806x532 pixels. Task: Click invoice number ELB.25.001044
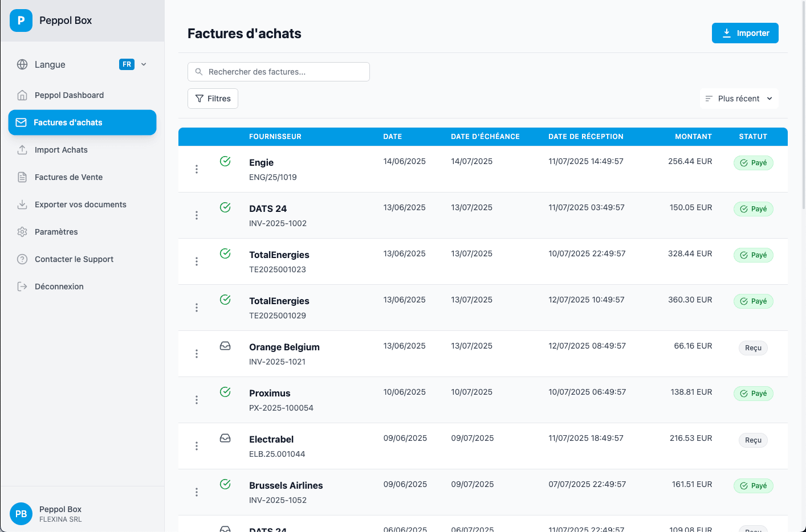(x=277, y=454)
